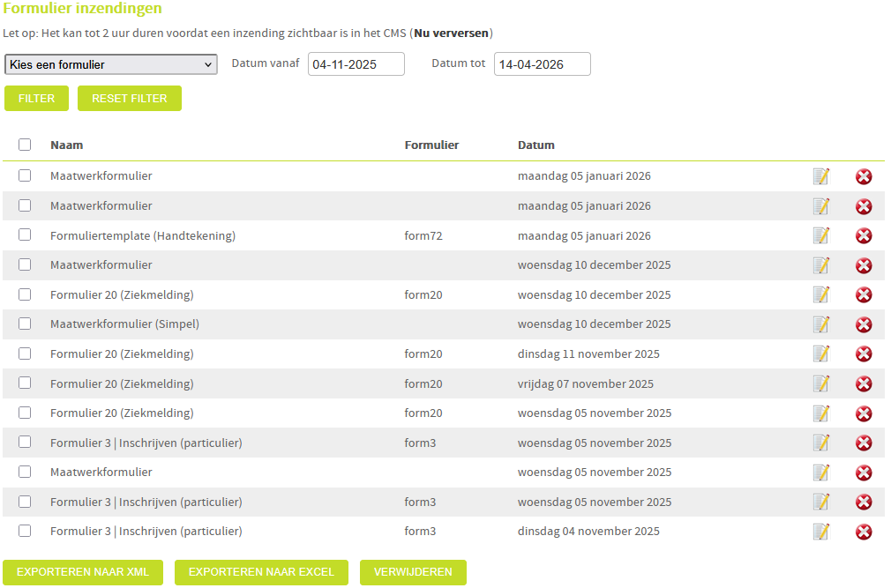Click the RESET FILTER button

click(130, 98)
